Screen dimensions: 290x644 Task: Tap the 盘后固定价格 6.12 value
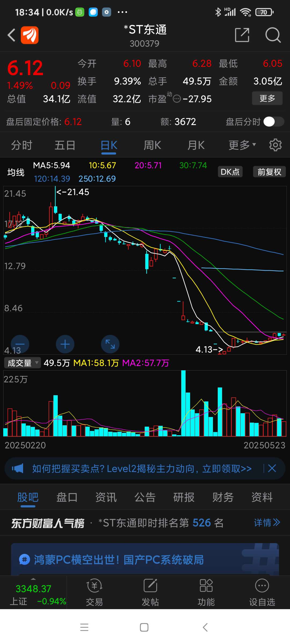click(73, 122)
